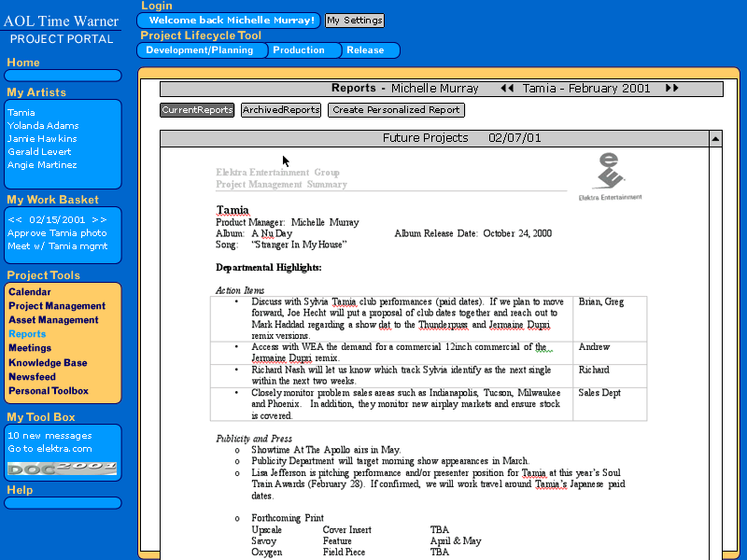Click Create Personalized Report button
Image resolution: width=747 pixels, height=560 pixels.
[x=396, y=110]
